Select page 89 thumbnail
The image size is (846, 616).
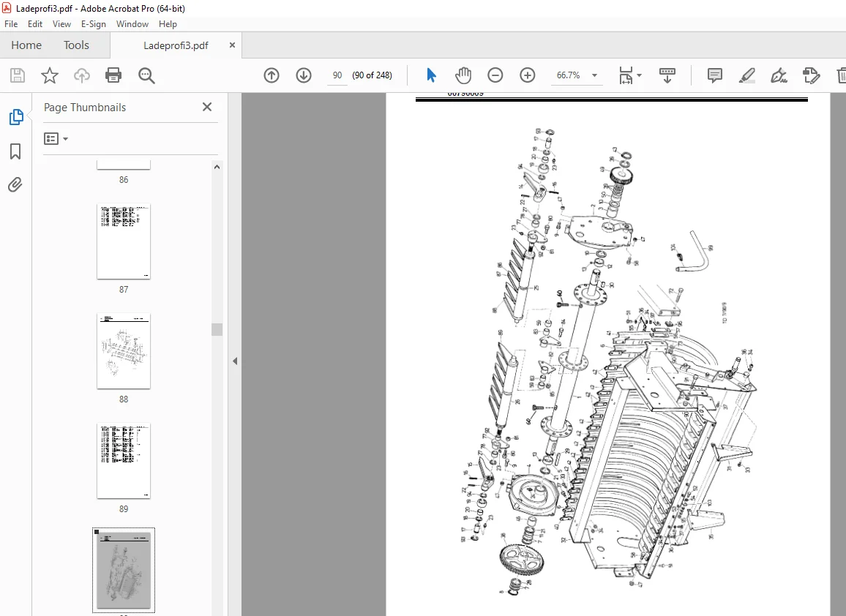pos(124,461)
